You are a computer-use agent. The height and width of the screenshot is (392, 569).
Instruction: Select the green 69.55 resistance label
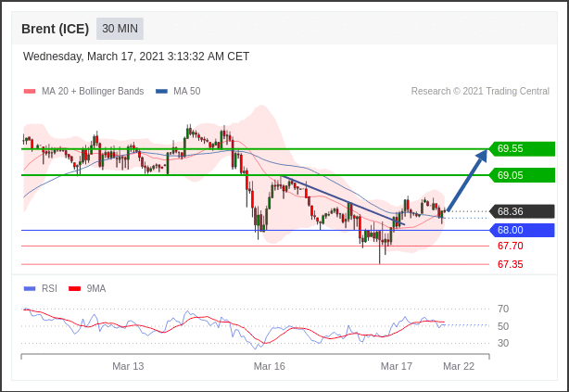pyautogui.click(x=523, y=148)
